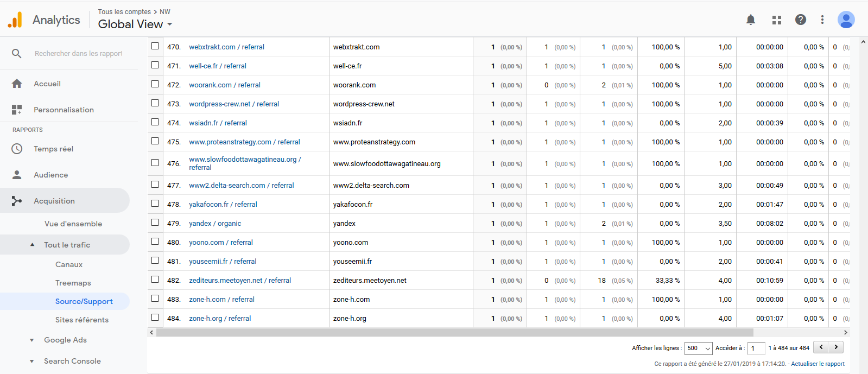868x374 pixels.
Task: Open the Vue d'ensemble page
Action: click(73, 224)
